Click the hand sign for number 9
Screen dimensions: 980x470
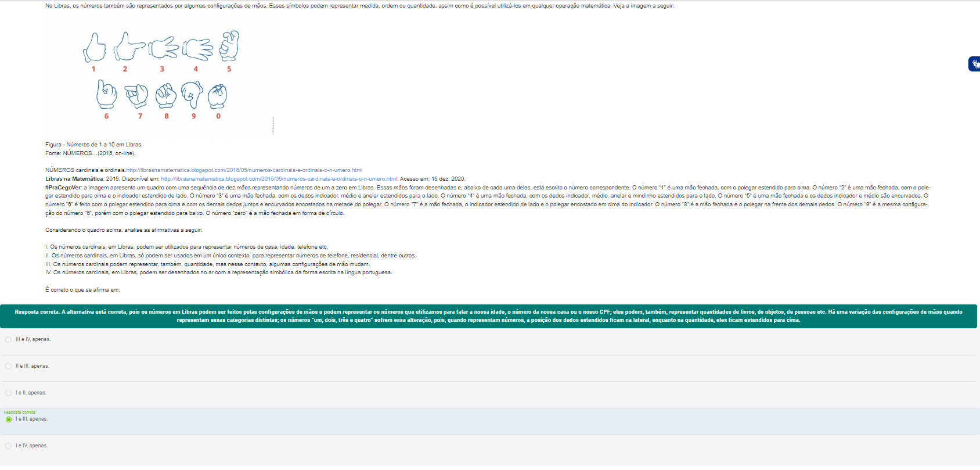click(x=192, y=95)
